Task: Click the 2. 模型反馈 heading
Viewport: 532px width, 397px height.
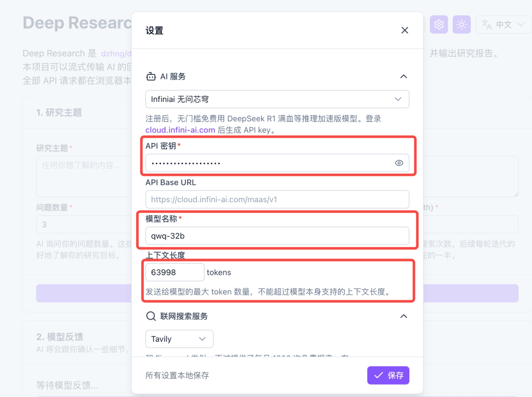Action: tap(60, 336)
